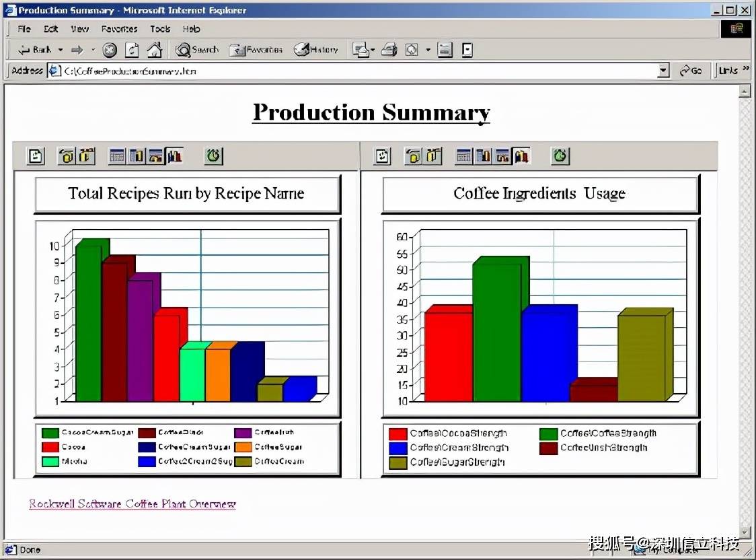Expand the Back button history dropdown arrow

pyautogui.click(x=61, y=50)
